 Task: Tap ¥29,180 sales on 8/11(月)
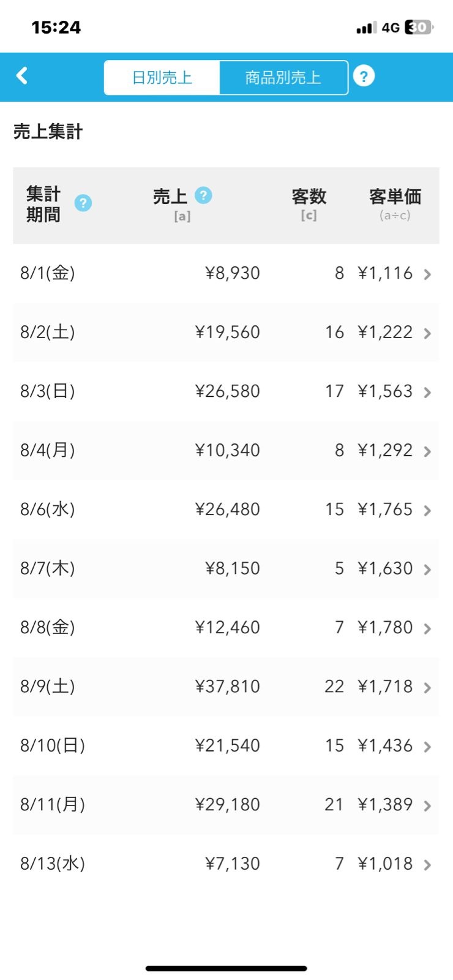pos(228,804)
